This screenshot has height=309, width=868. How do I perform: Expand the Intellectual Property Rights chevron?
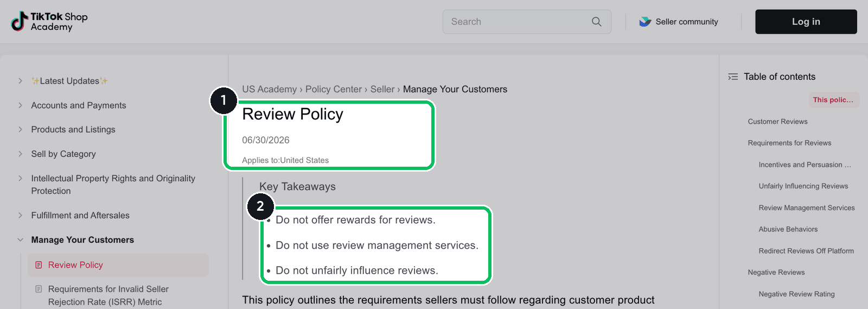click(20, 178)
